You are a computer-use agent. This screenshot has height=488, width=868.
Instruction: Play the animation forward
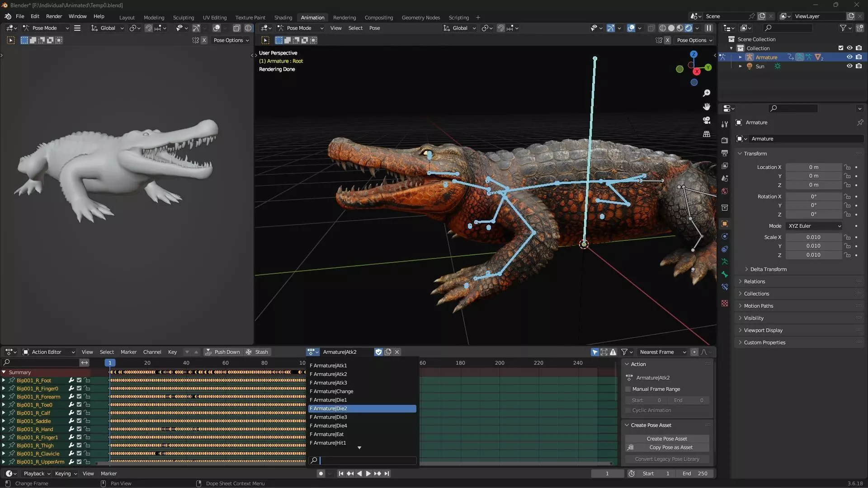point(368,474)
